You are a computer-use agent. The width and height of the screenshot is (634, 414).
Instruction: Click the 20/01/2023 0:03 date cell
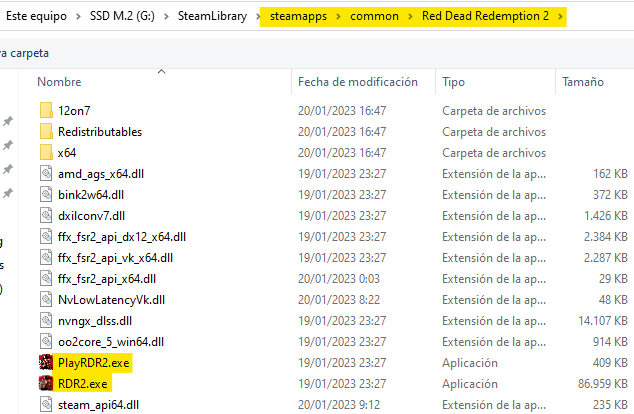pos(339,279)
